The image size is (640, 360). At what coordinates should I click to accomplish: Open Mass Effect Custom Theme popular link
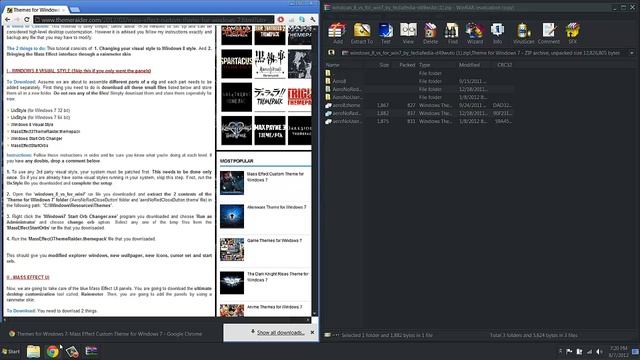(275, 177)
